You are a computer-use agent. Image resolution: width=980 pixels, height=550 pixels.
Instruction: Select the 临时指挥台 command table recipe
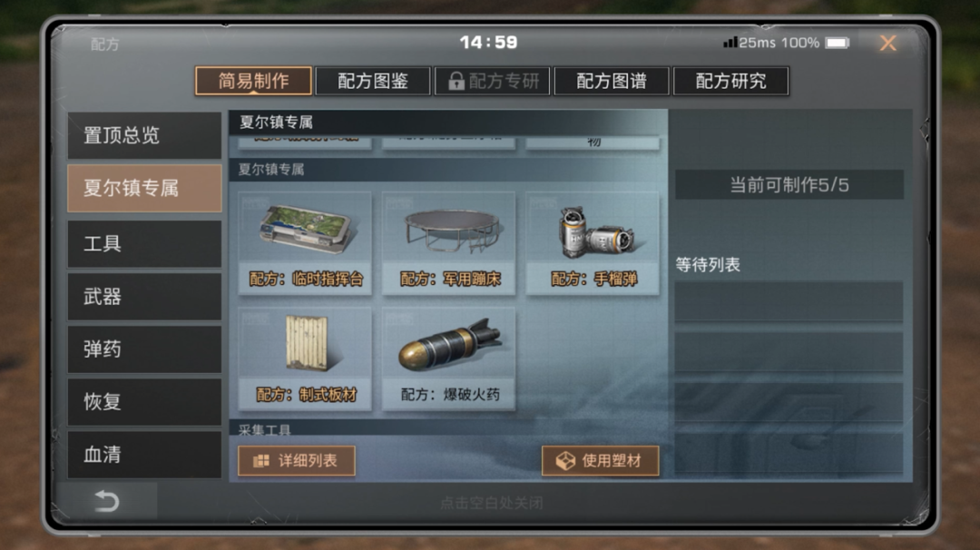(x=305, y=243)
